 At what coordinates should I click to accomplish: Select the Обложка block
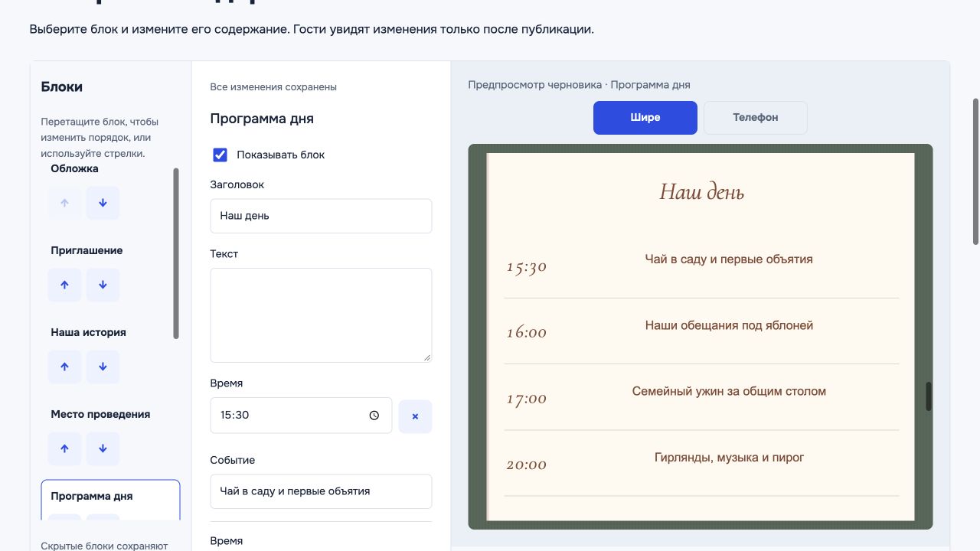point(74,168)
